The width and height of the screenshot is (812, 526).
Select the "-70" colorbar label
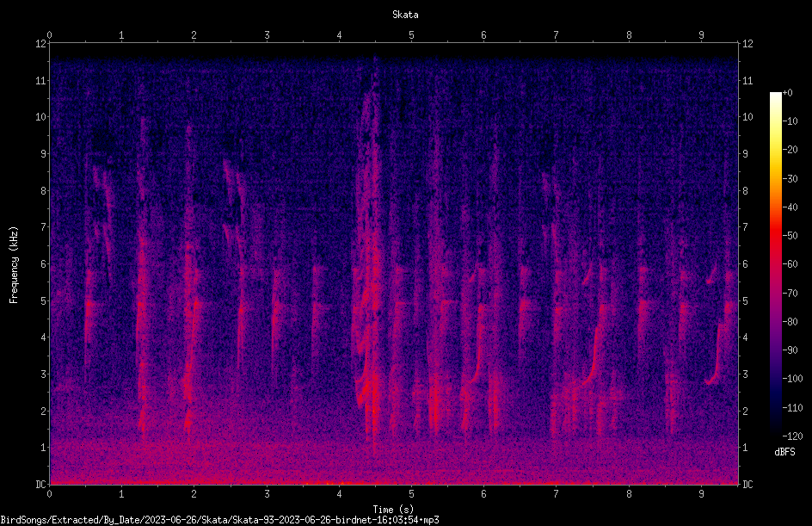[790, 294]
